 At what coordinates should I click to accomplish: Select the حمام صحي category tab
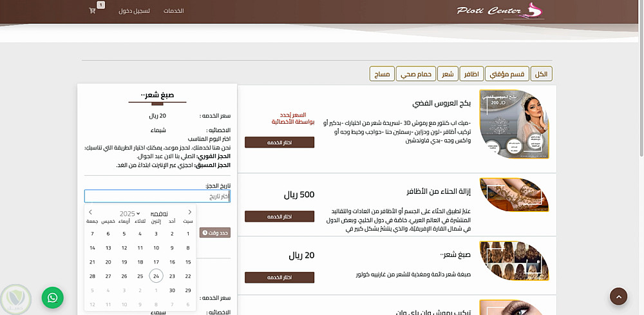point(415,74)
